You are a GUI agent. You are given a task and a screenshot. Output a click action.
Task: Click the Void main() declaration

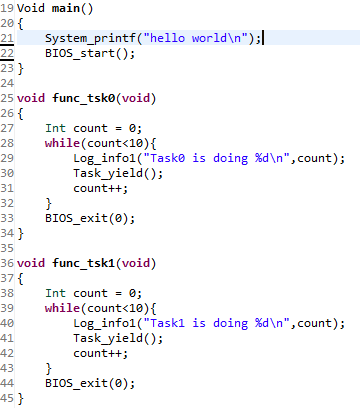click(55, 8)
